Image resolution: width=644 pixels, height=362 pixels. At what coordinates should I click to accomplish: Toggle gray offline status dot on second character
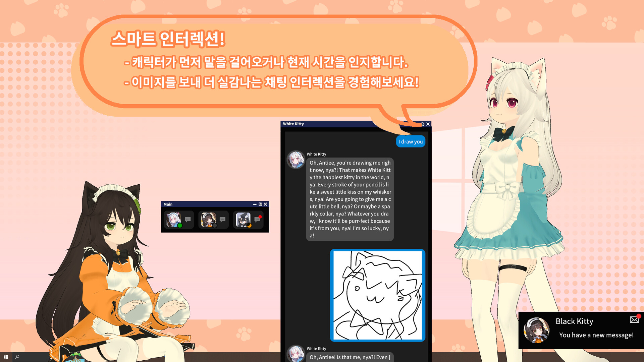pos(215,226)
